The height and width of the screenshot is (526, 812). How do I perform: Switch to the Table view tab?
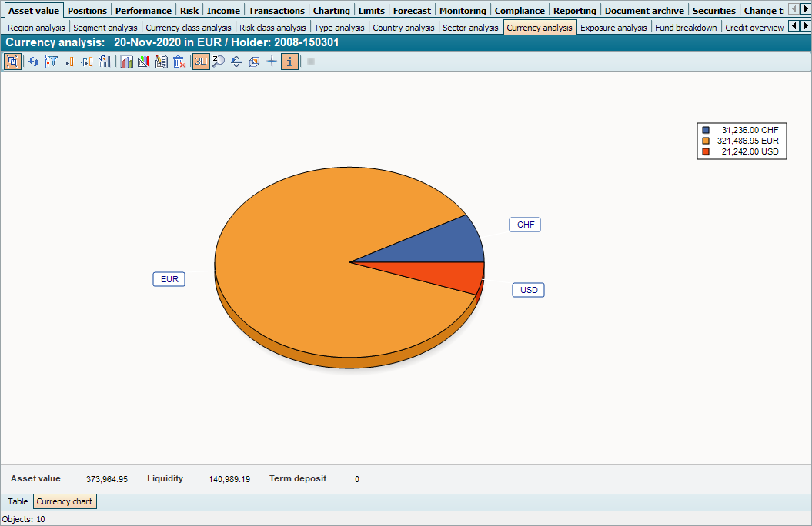[x=18, y=501]
